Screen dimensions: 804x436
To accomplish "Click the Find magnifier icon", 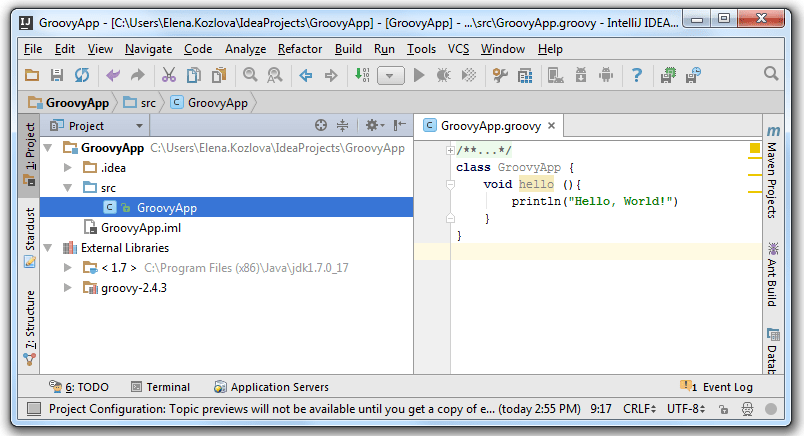I will [250, 75].
